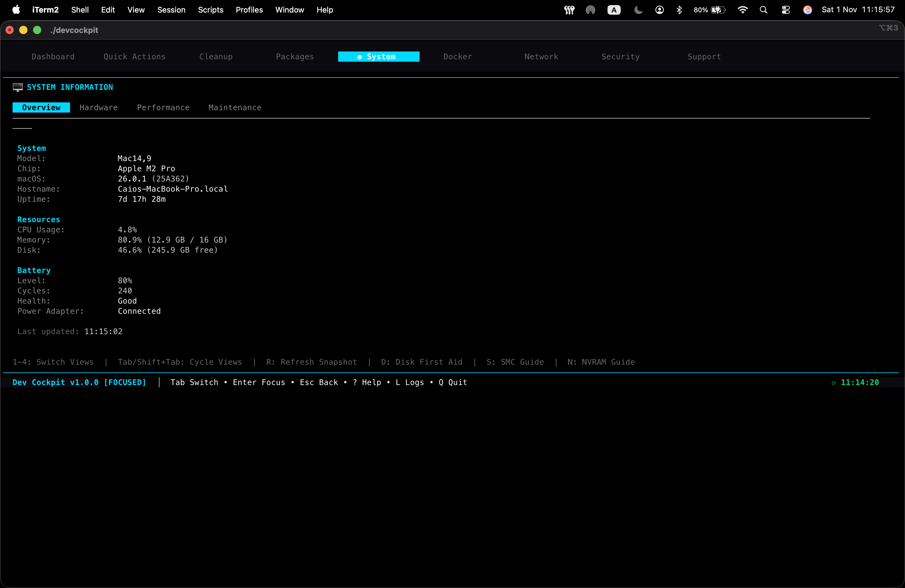Toggle the input source 'A' indicator
This screenshot has width=905, height=588.
[x=614, y=10]
